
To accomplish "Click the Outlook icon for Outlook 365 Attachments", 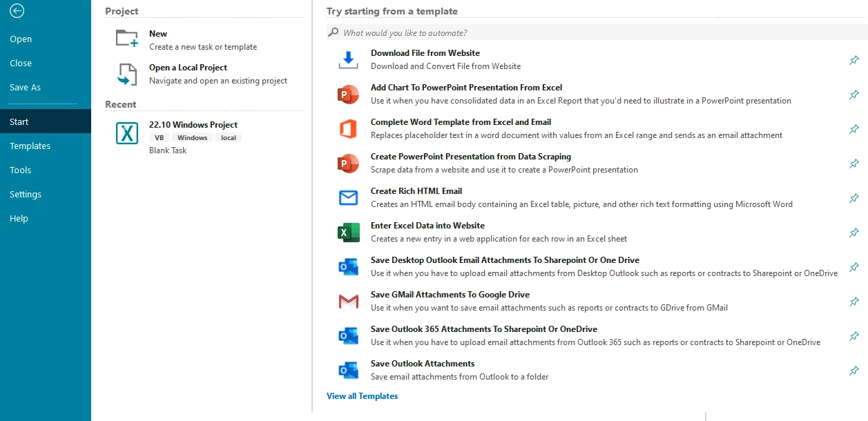I will tap(349, 335).
